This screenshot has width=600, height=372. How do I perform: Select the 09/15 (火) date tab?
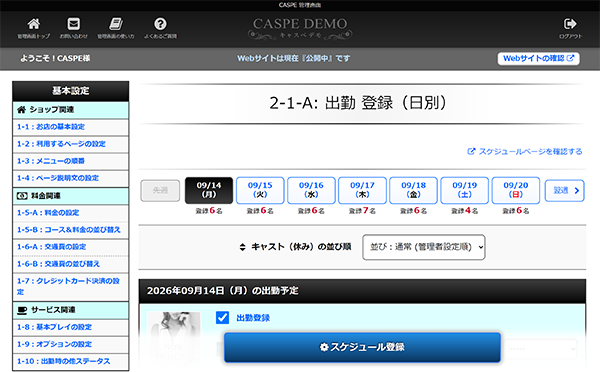point(260,190)
